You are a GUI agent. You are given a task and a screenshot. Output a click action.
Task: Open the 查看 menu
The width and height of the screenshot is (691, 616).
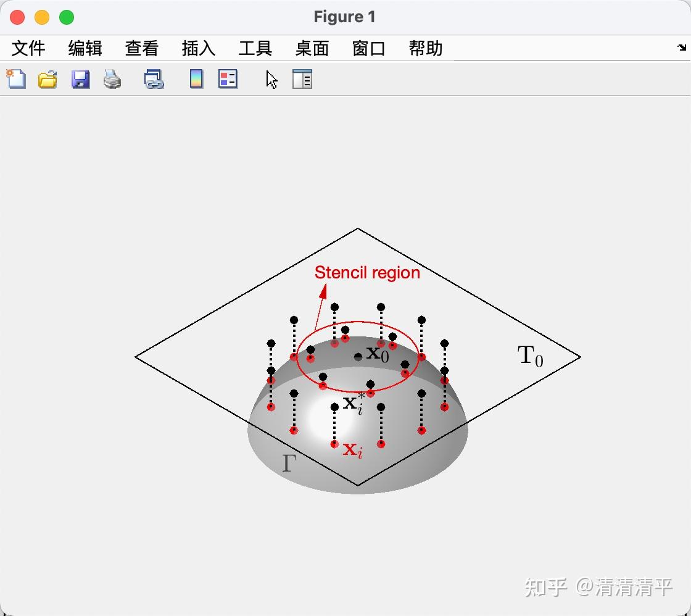pos(141,48)
